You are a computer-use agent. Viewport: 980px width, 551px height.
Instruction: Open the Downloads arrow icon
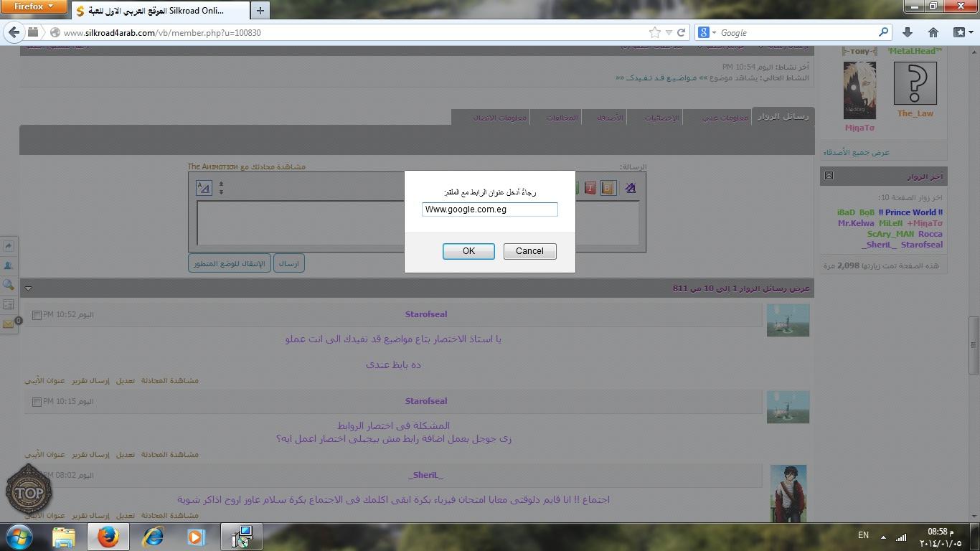point(908,32)
